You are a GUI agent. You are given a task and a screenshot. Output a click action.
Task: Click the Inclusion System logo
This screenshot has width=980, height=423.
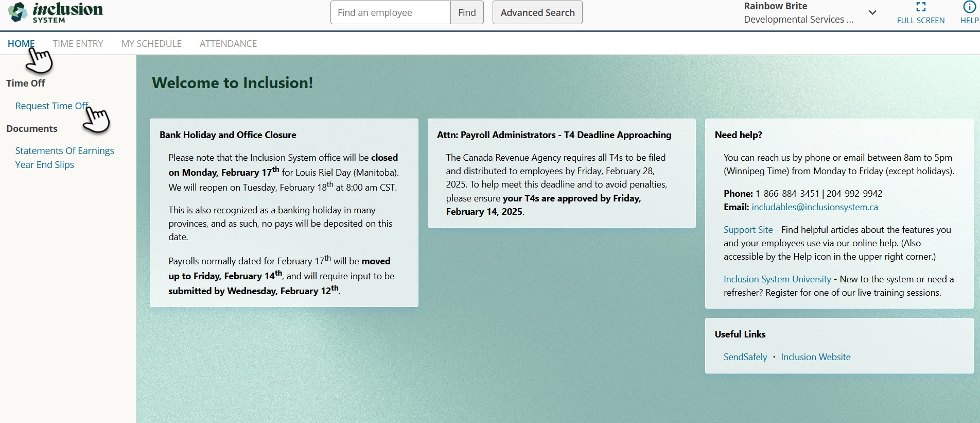click(x=56, y=12)
